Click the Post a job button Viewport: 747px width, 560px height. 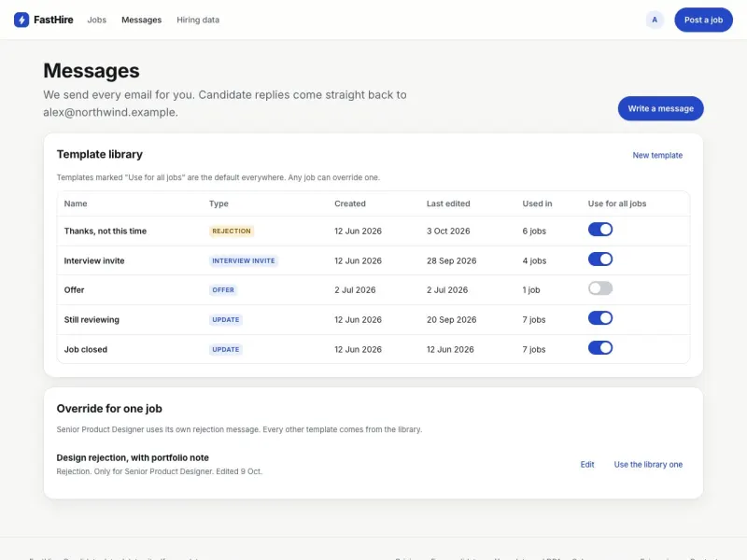703,20
